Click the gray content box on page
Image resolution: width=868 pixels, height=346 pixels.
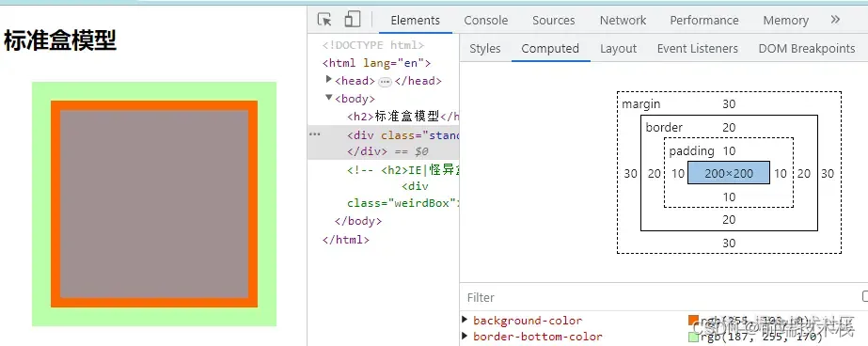click(154, 204)
